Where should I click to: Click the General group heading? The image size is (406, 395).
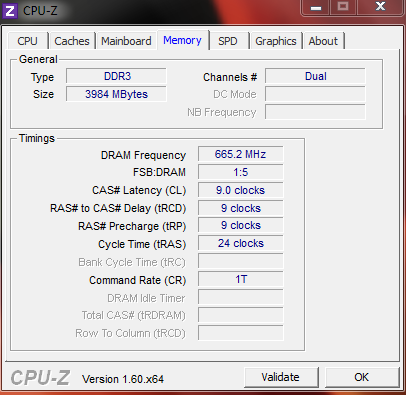[x=38, y=59]
